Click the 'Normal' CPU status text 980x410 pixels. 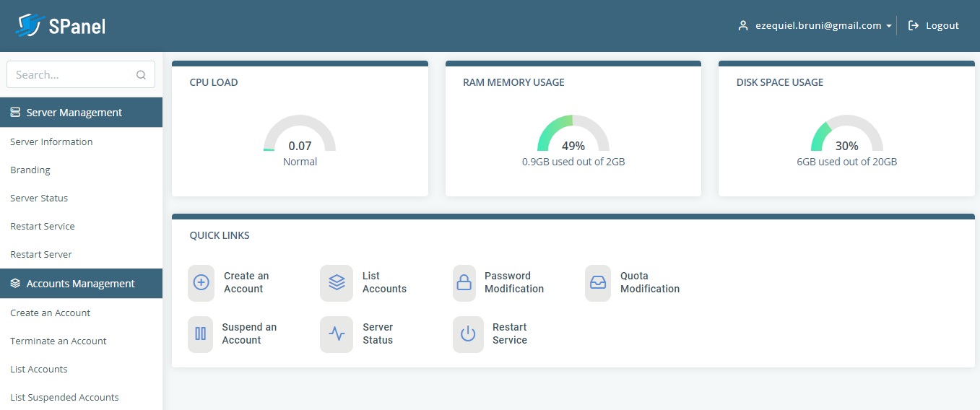300,162
